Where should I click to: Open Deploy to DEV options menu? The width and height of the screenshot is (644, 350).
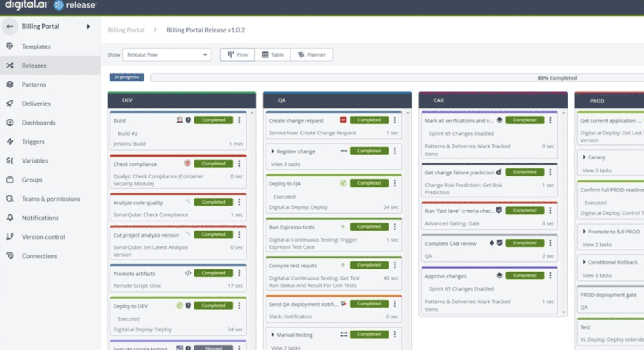[x=239, y=305]
